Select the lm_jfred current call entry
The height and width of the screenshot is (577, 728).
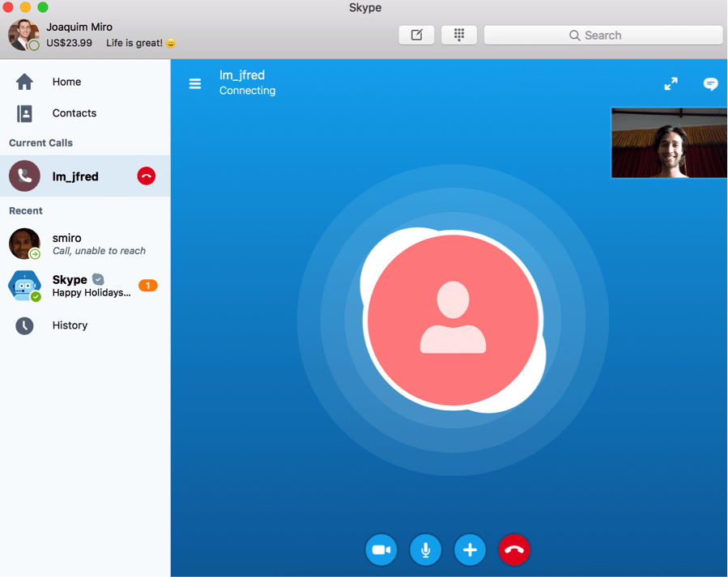tap(85, 176)
